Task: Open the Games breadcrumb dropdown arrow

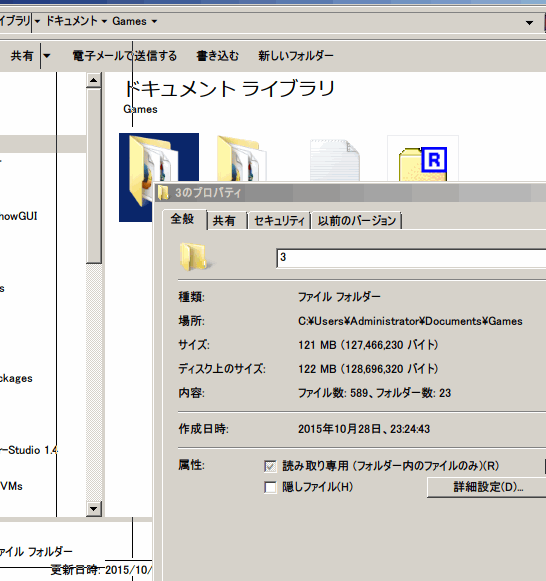Action: [x=154, y=21]
